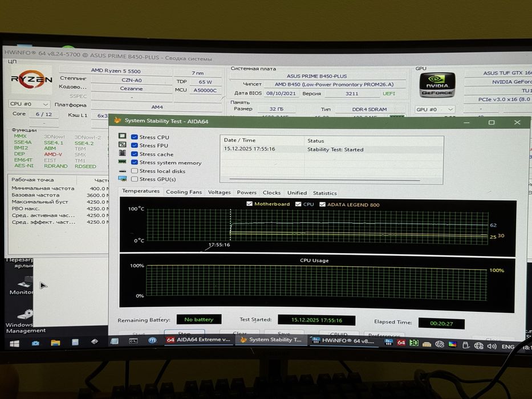Disable the Stress system memory option
532x399 pixels.
(x=135, y=162)
